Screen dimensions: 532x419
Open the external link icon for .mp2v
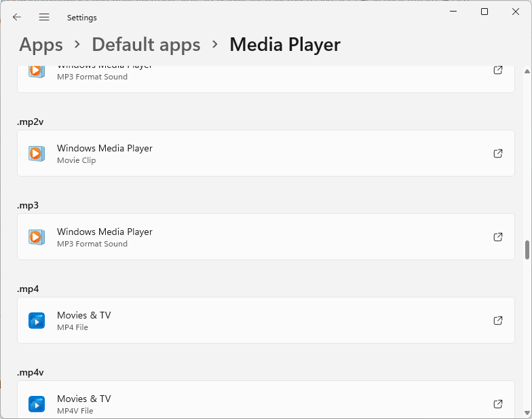coord(498,153)
